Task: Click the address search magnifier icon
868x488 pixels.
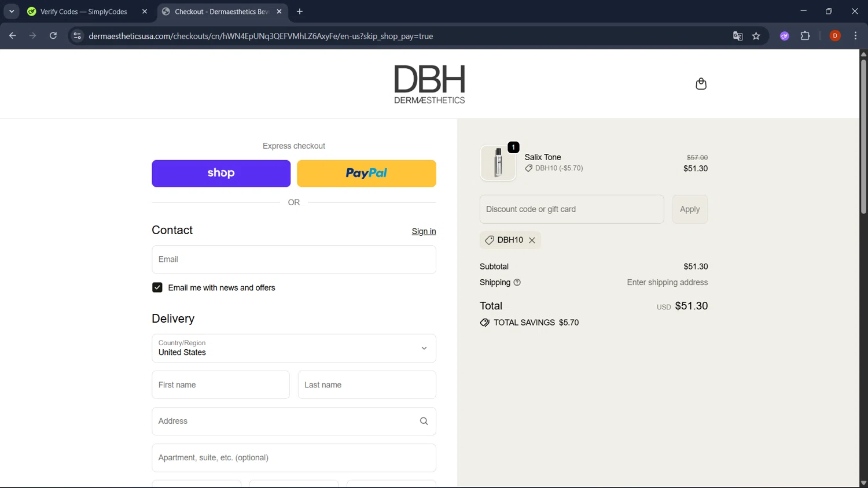Action: [x=424, y=422]
